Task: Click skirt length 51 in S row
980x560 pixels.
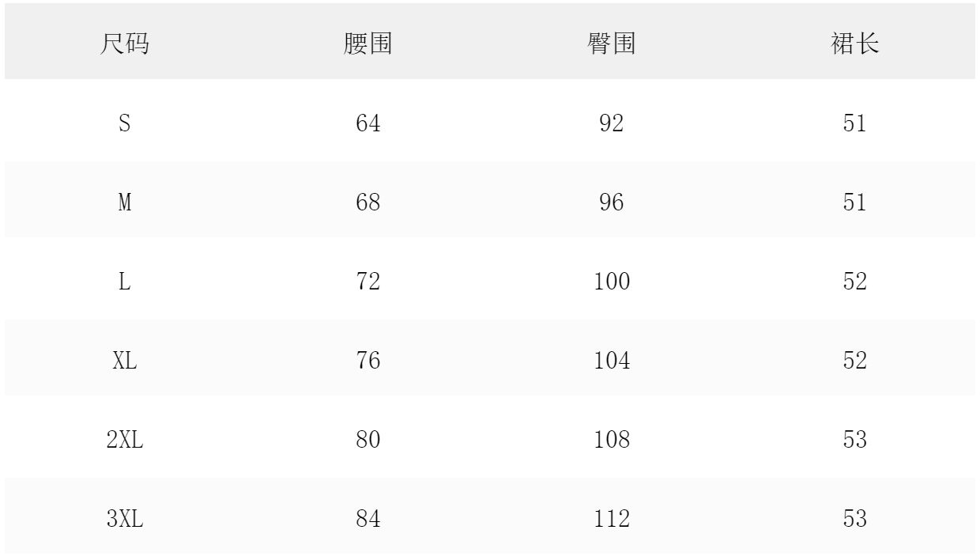Action: tap(855, 124)
